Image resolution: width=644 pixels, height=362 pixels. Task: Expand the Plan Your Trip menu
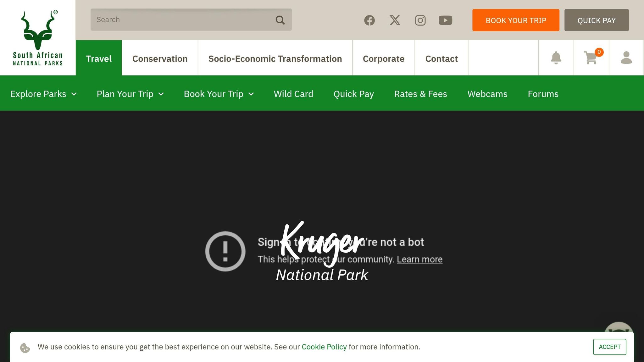(x=130, y=94)
